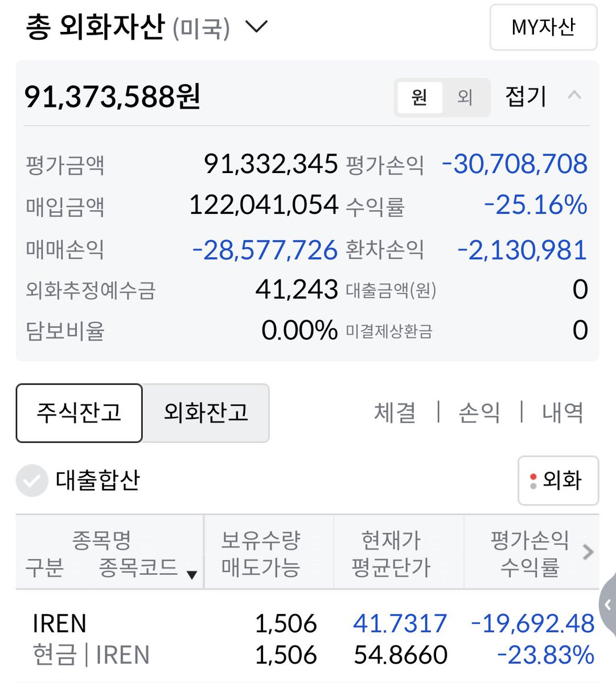Click 담보비율 value 0.00%

pos(299,330)
